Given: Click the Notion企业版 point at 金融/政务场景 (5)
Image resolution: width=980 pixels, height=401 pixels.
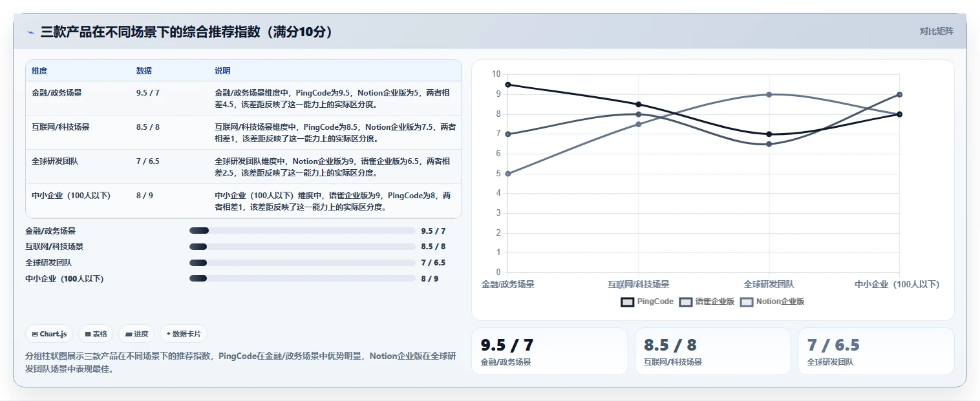Looking at the screenshot, I should (508, 174).
